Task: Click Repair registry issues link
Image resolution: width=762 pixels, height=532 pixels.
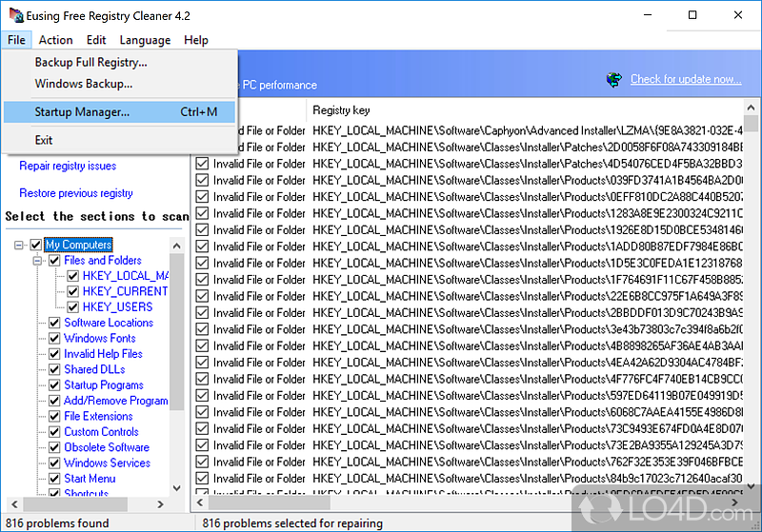Action: [68, 166]
